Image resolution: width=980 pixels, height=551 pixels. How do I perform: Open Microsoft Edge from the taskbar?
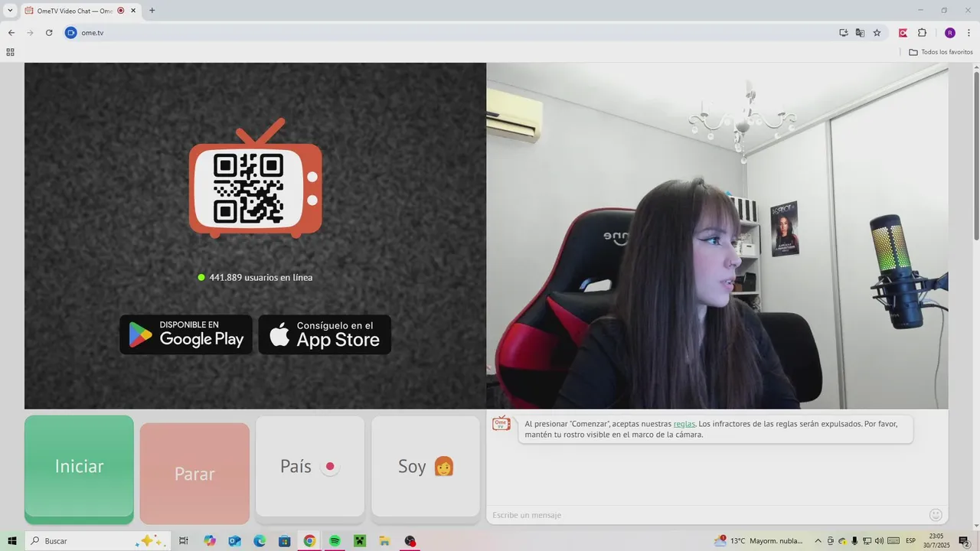[x=260, y=541]
